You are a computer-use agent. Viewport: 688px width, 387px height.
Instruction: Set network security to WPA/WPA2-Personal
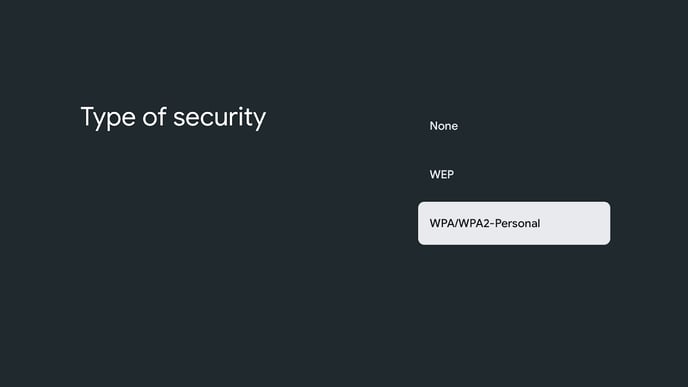point(514,223)
